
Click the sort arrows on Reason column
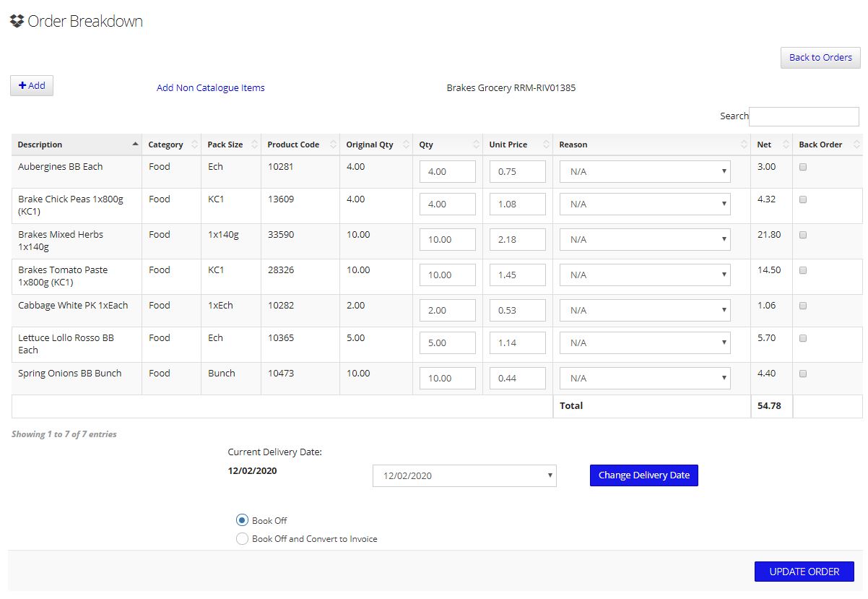[x=743, y=145]
